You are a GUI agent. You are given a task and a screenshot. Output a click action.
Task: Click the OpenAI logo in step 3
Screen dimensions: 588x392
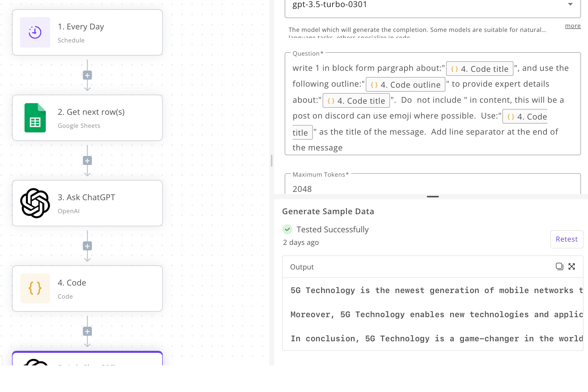pos(35,203)
